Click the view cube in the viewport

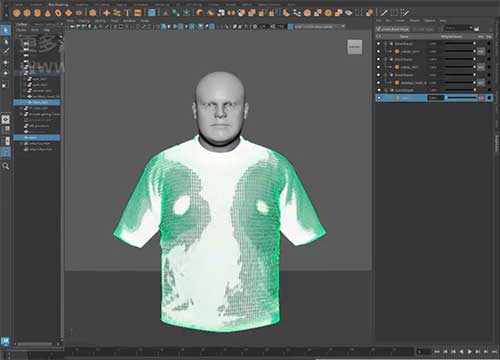click(355, 47)
